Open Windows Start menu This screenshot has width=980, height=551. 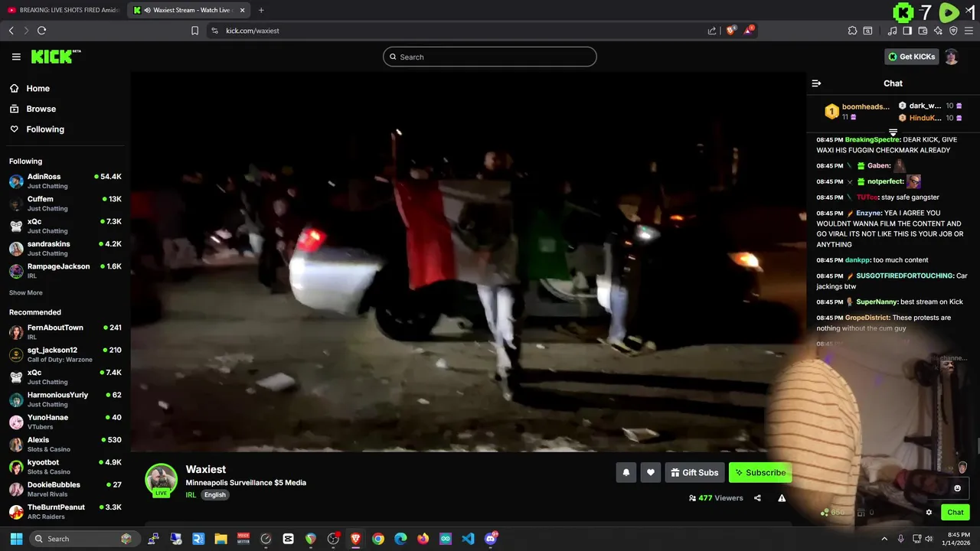16,539
